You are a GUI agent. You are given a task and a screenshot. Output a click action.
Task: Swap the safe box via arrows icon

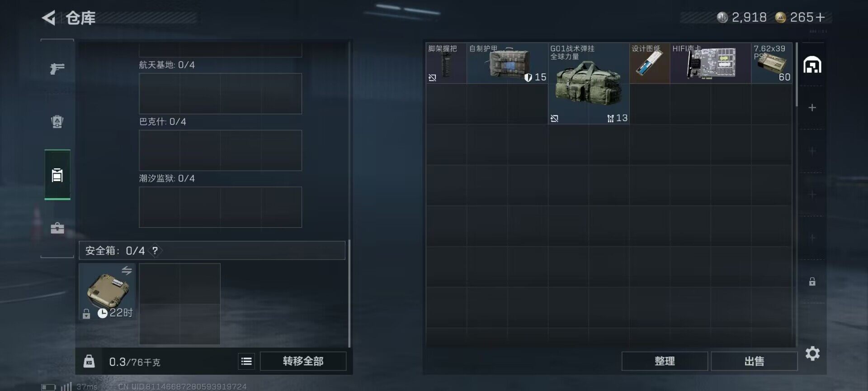click(x=127, y=270)
